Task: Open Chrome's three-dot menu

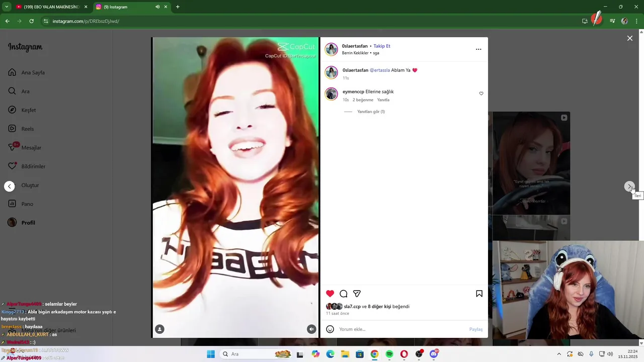Action: [636, 21]
